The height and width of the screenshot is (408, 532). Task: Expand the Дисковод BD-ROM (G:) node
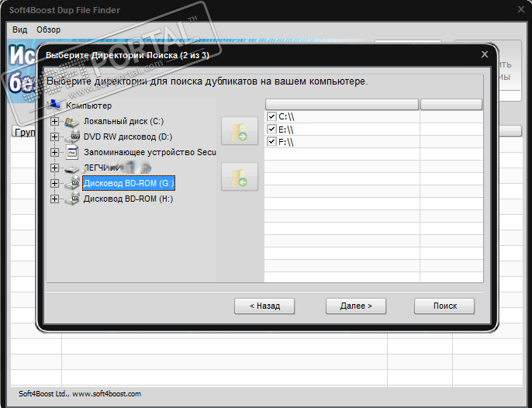pyautogui.click(x=54, y=183)
